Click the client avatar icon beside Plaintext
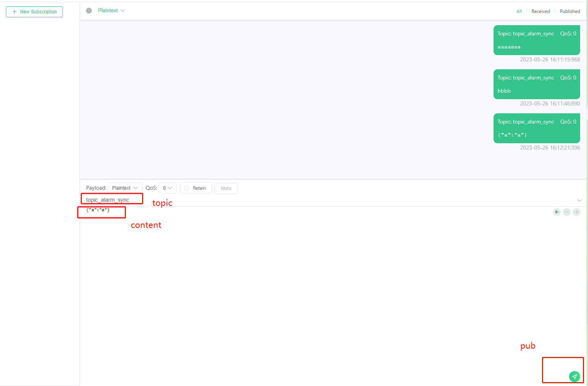 coord(89,10)
